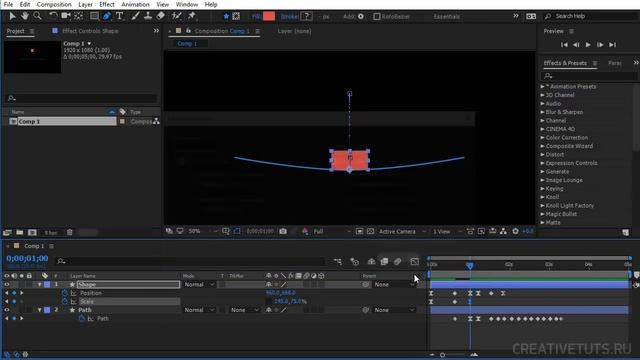Select the Unified Camera tool
This screenshot has width=640, height=360.
tap(66, 16)
